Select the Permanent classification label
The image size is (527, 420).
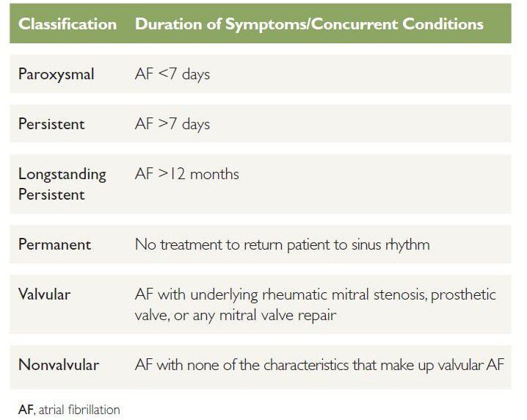[54, 245]
